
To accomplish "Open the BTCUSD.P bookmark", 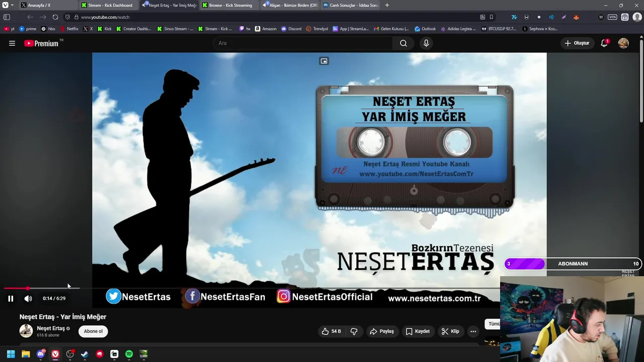I will click(x=499, y=29).
